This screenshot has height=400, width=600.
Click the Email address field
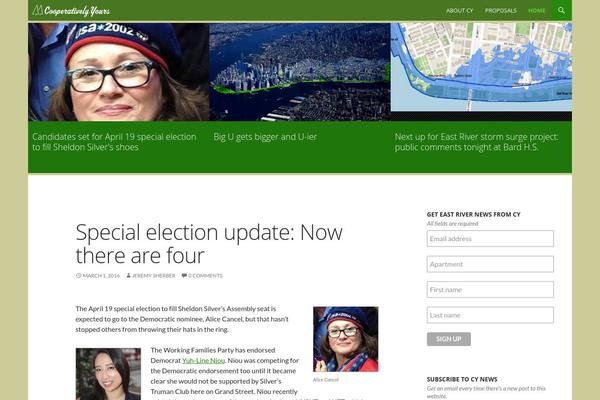point(490,239)
